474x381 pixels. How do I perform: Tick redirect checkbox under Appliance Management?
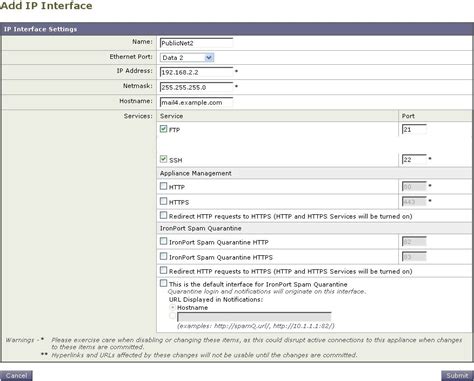[163, 215]
